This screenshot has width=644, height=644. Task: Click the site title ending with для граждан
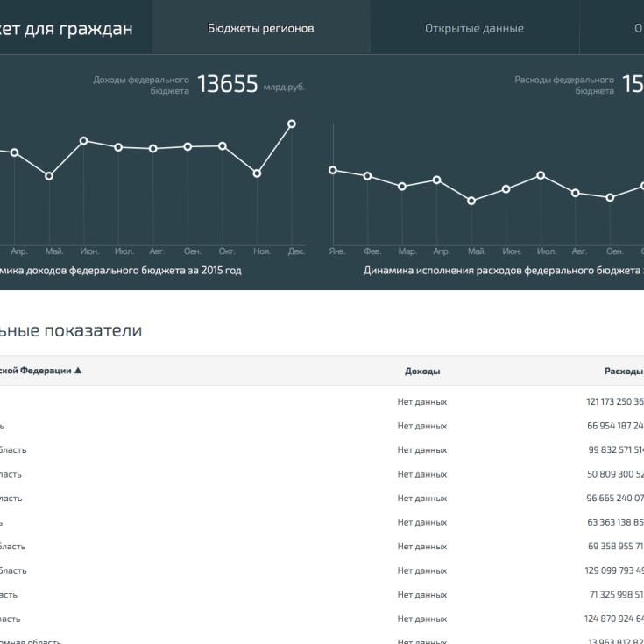[66, 29]
